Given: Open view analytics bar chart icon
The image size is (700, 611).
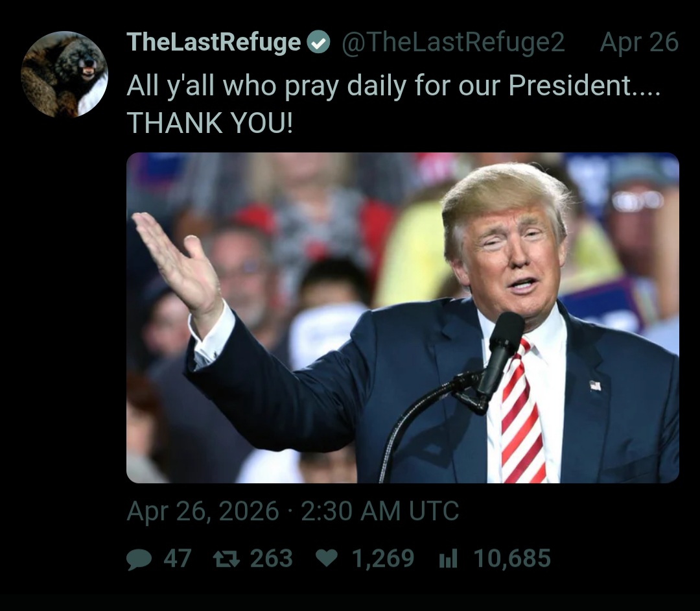Looking at the screenshot, I should tap(449, 558).
